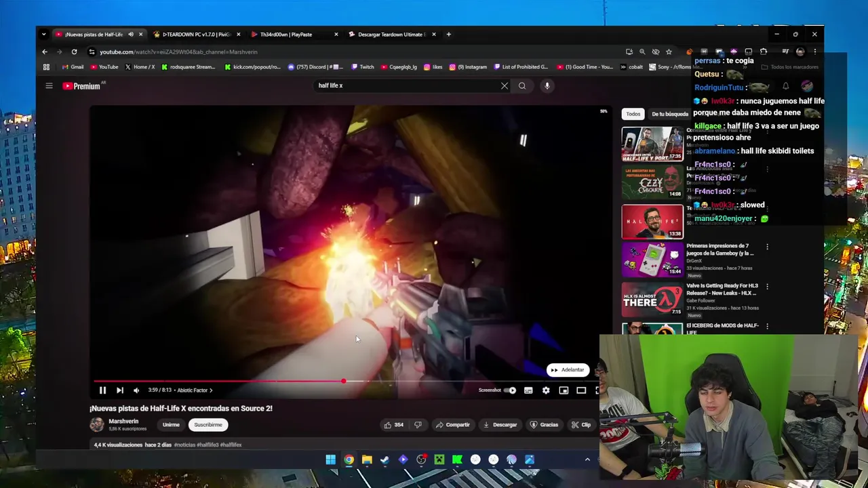Open the Instagram bookmark
868x488 pixels.
click(x=469, y=67)
